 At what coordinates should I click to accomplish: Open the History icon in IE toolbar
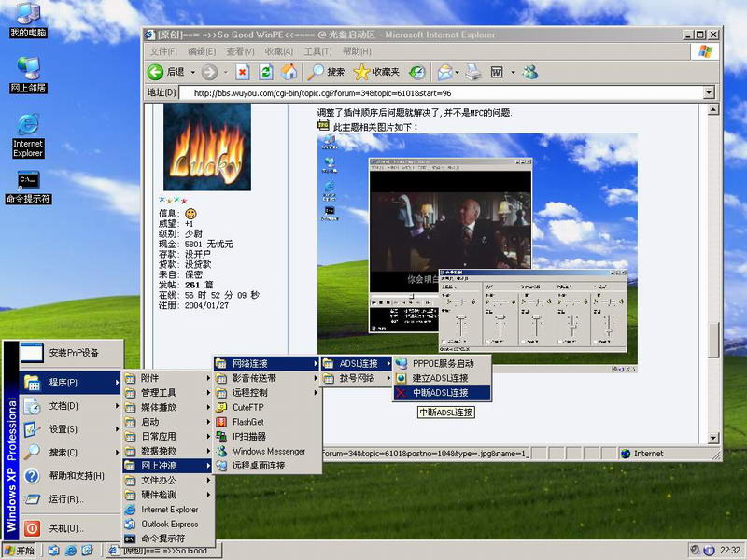416,72
